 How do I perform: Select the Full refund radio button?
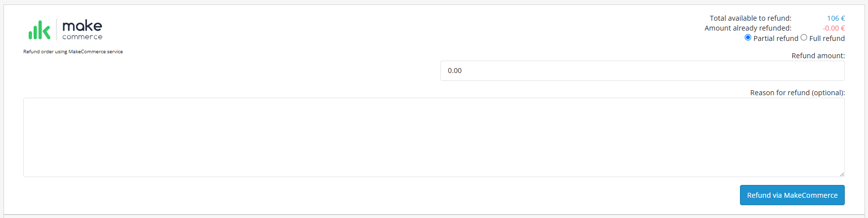804,37
